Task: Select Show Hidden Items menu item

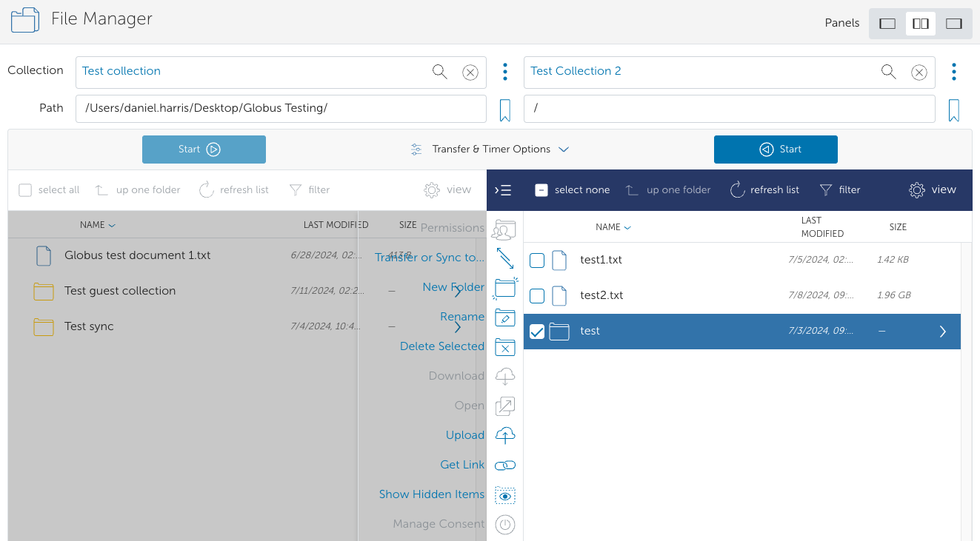Action: (x=432, y=494)
